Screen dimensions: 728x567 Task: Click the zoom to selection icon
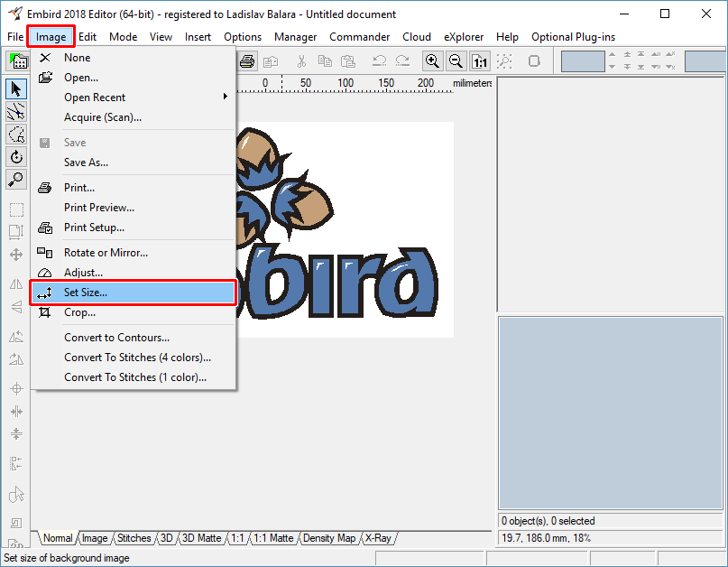pyautogui.click(x=504, y=61)
